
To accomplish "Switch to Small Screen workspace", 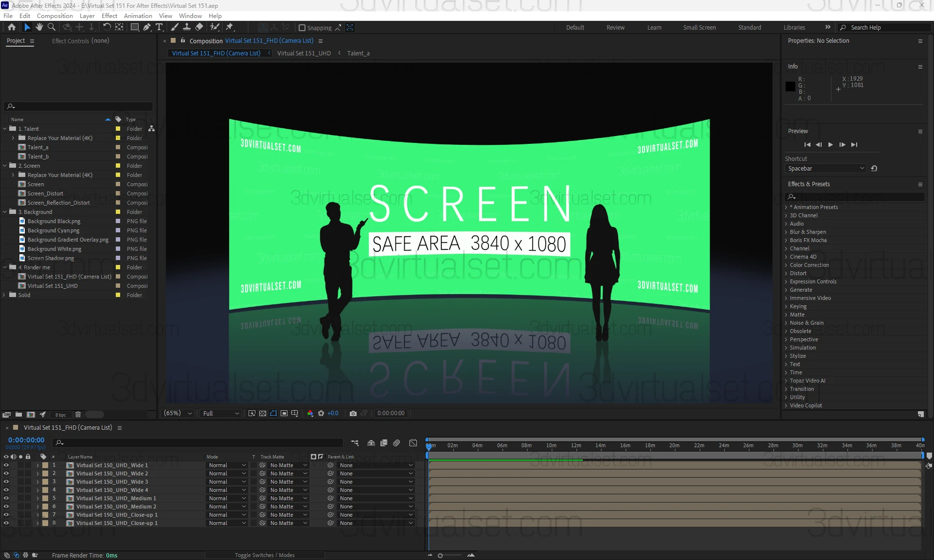I will [x=699, y=28].
